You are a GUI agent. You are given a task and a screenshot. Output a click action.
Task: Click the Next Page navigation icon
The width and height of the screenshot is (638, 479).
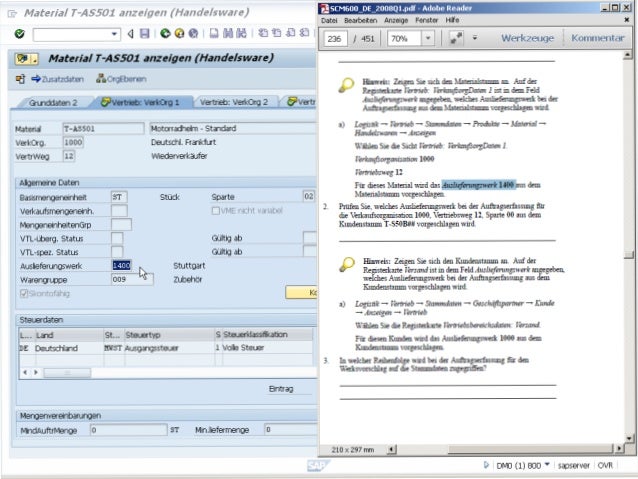point(291,33)
